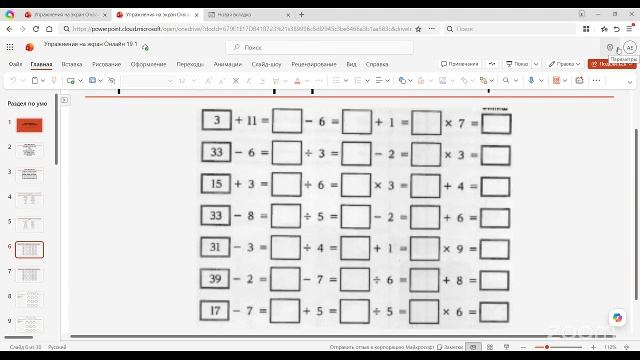Image resolution: width=640 pixels, height=360 pixels.
Task: Click the Hide Slide icon
Action: coord(111,80)
